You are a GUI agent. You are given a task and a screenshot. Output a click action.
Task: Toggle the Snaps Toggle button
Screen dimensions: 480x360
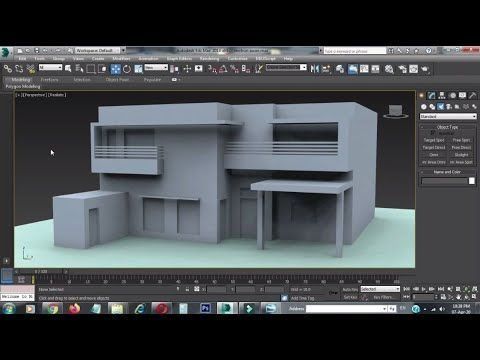[x=212, y=69]
